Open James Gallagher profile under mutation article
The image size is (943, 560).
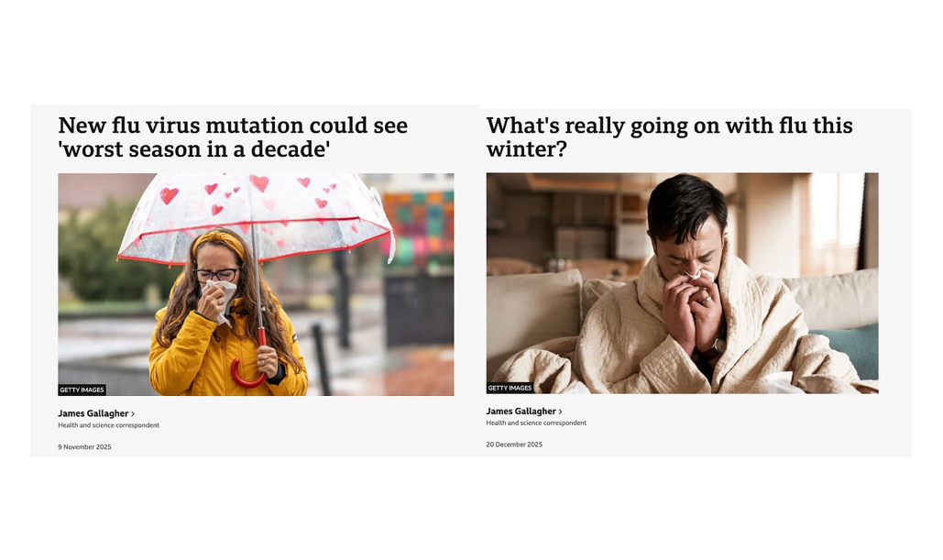pos(93,413)
